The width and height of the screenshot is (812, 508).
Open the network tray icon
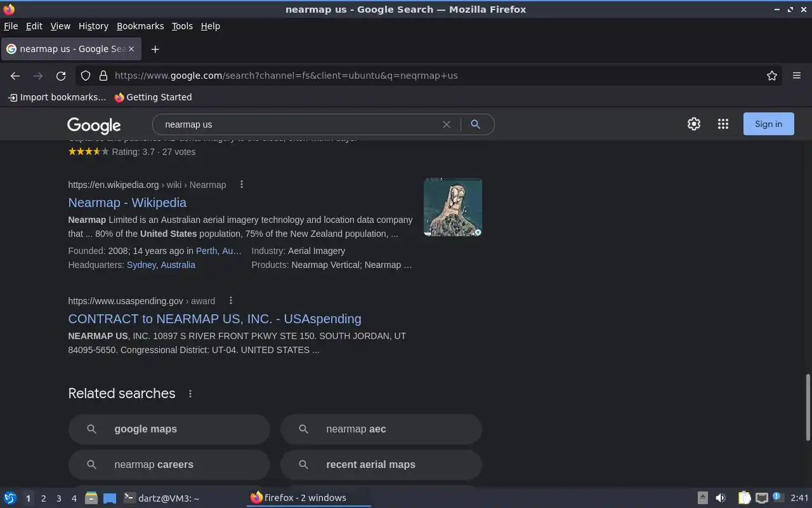(762, 498)
